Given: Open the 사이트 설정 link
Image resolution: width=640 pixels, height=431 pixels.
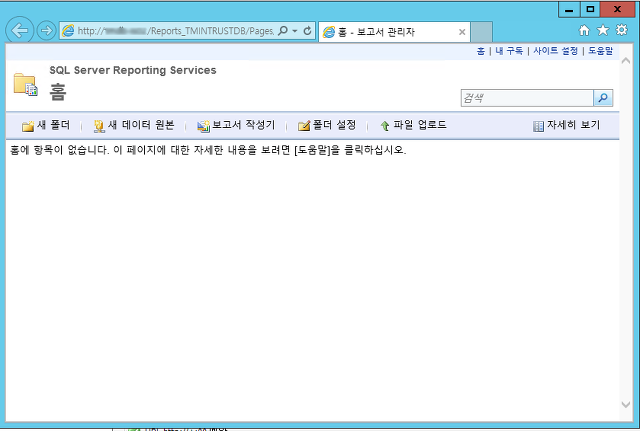Looking at the screenshot, I should 556,51.
